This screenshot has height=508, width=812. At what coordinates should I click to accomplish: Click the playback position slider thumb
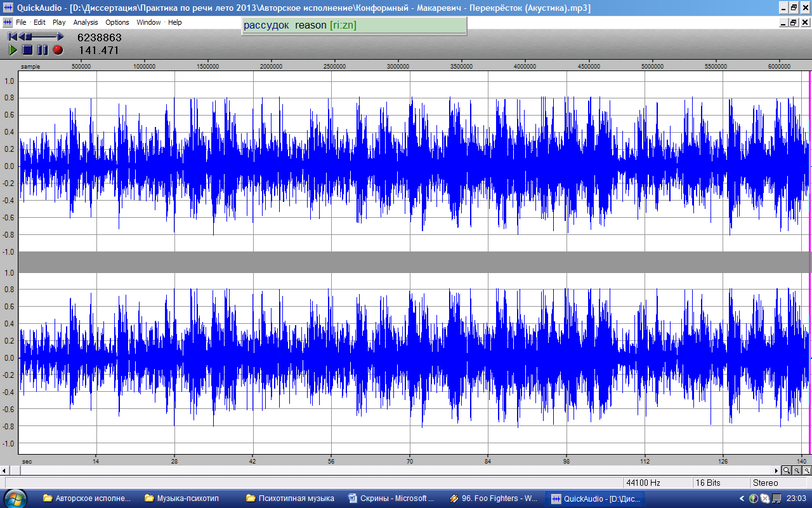(28, 37)
